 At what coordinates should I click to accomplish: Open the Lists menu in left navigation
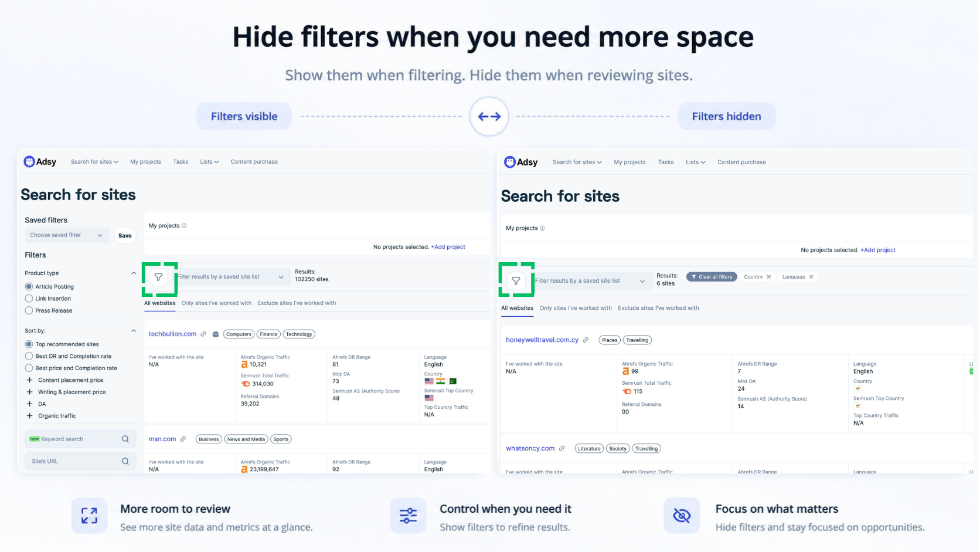(x=209, y=162)
